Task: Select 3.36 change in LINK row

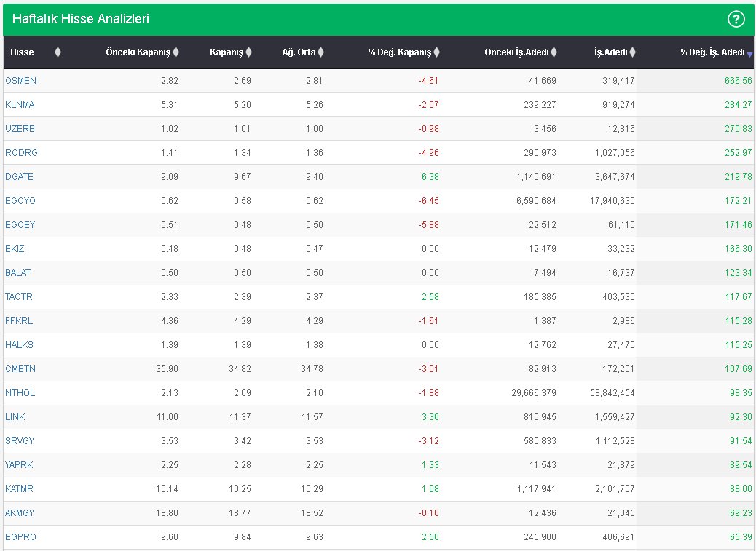Action: (430, 417)
